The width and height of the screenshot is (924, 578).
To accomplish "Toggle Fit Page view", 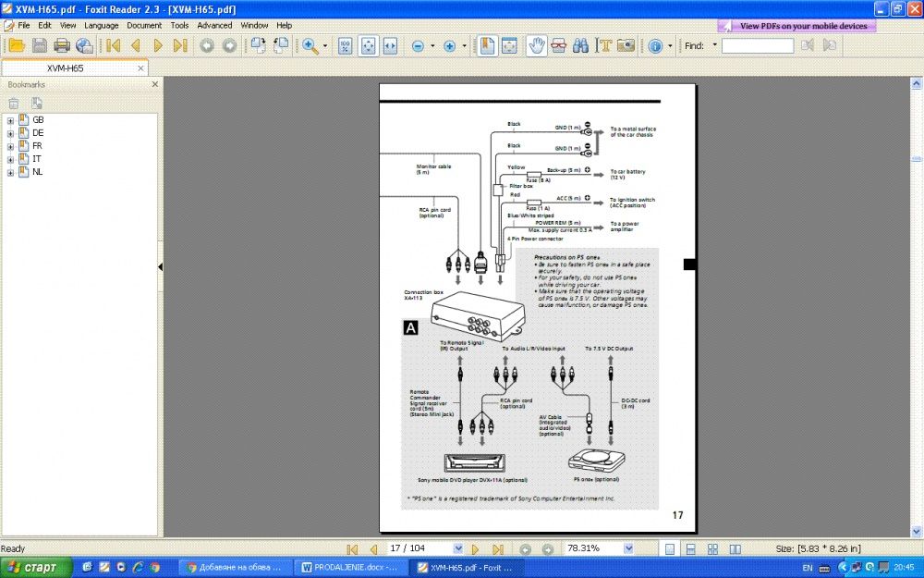I will (369, 45).
